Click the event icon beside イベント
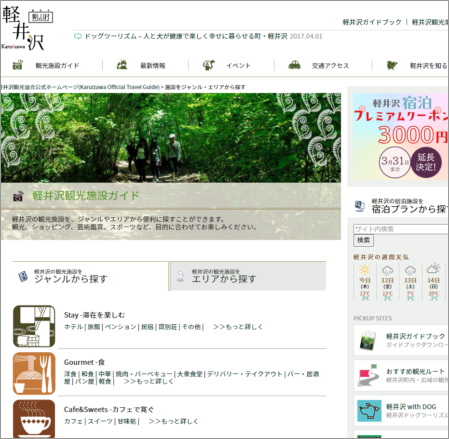The height and width of the screenshot is (439, 449). (209, 65)
